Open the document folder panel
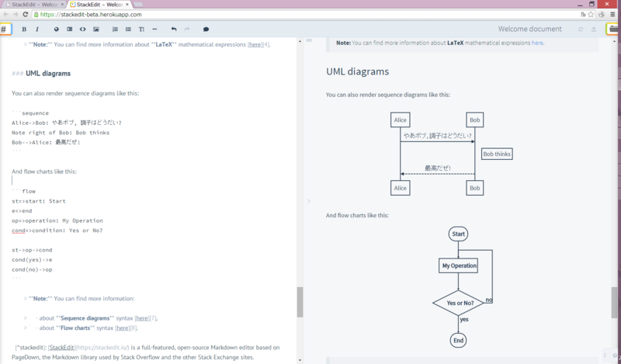Viewport: 621px width, 364px height. [x=613, y=29]
